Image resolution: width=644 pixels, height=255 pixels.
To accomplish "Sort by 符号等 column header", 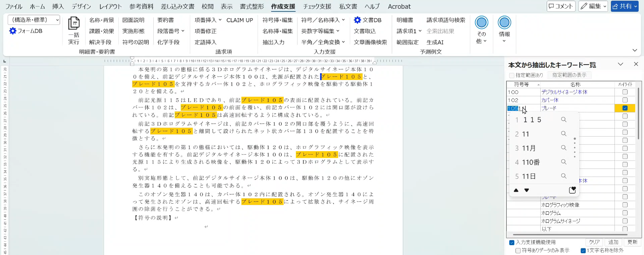I will pyautogui.click(x=524, y=84).
